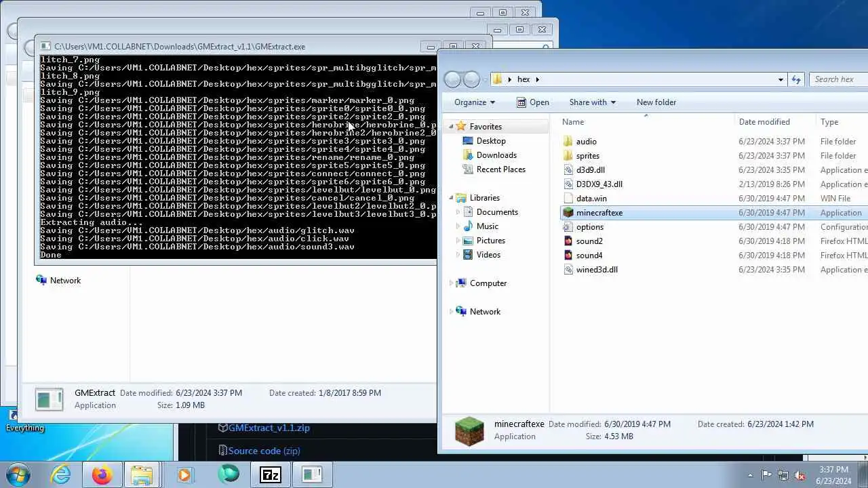Viewport: 868px width, 488px height.
Task: Click the Downloads icon in Favorites
Action: (x=468, y=155)
